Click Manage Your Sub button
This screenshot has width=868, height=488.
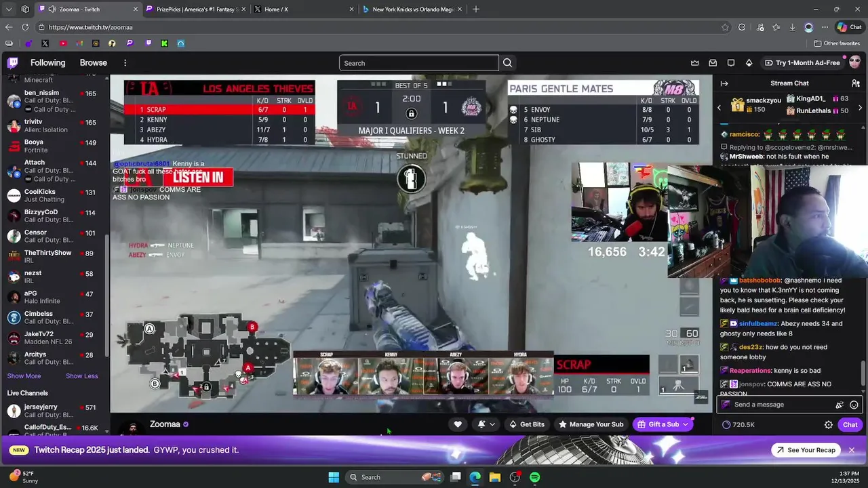point(590,424)
